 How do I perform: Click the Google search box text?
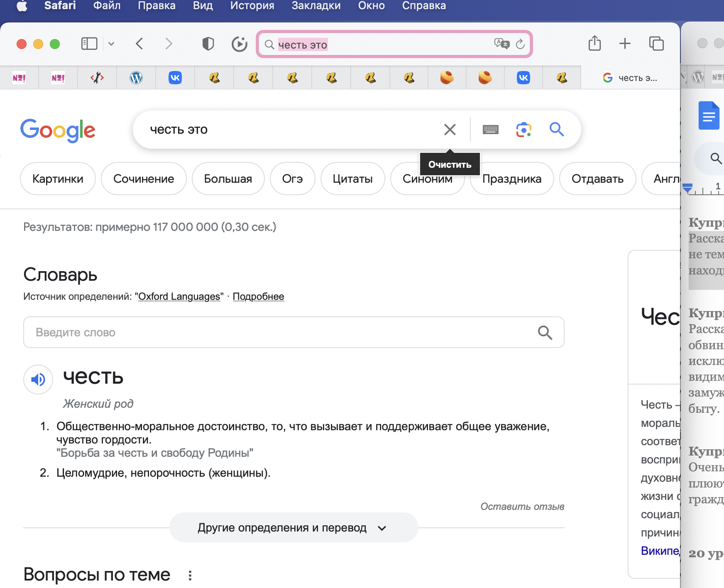(179, 130)
